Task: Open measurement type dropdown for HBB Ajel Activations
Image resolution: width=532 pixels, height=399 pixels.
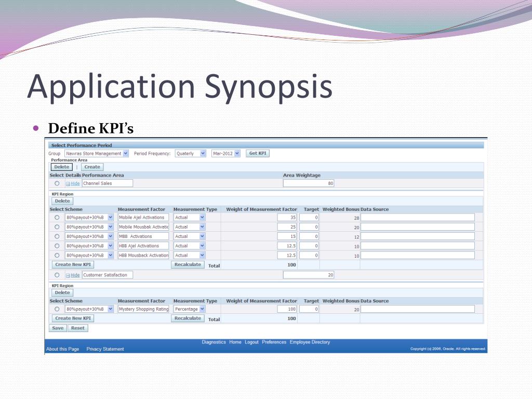Action: 189,246
